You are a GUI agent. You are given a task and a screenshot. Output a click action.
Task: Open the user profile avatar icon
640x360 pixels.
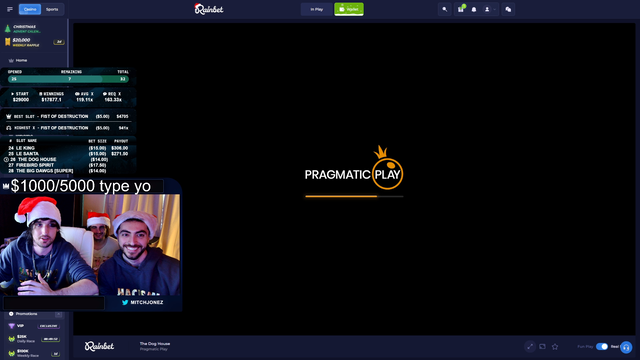tap(487, 9)
